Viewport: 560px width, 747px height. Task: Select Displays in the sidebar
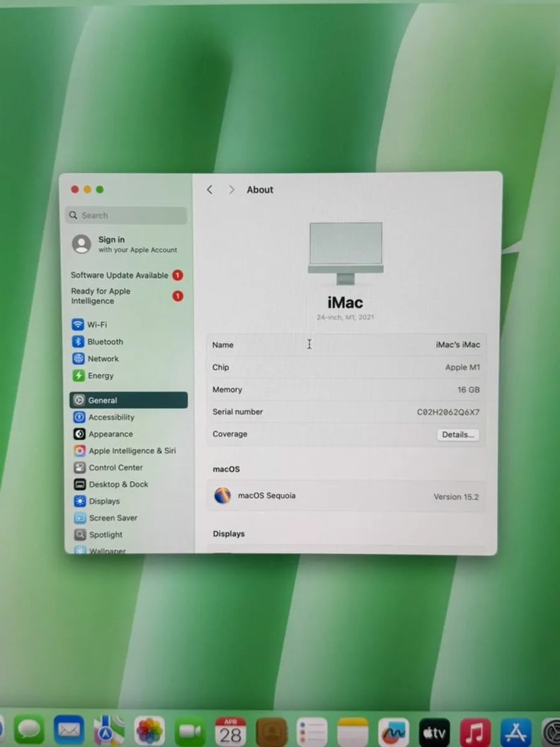[104, 501]
